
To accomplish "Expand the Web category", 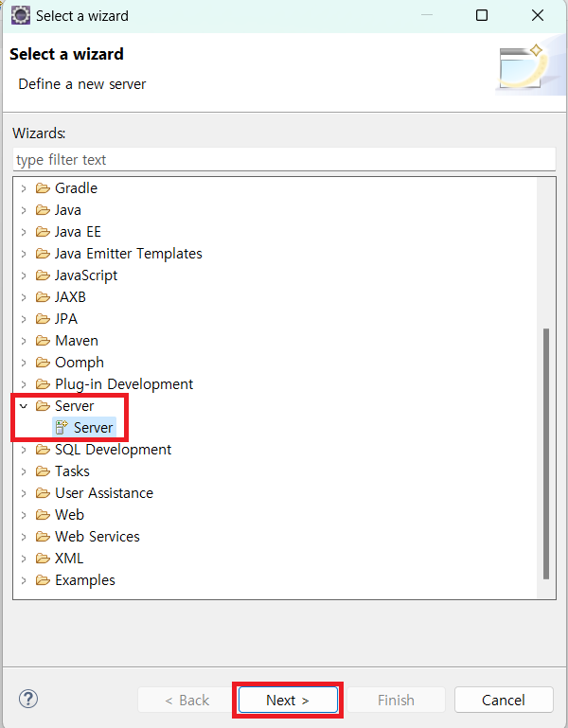I will 24,515.
